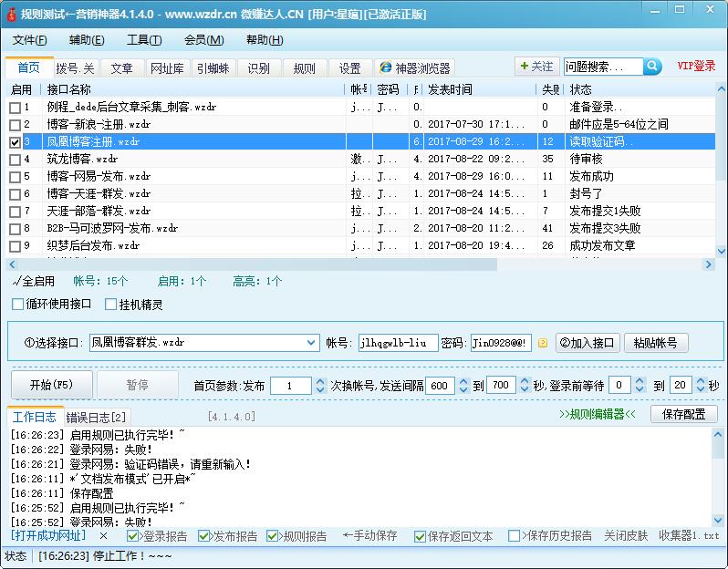Click the VIP登录 link
This screenshot has height=569, width=728.
tap(696, 66)
